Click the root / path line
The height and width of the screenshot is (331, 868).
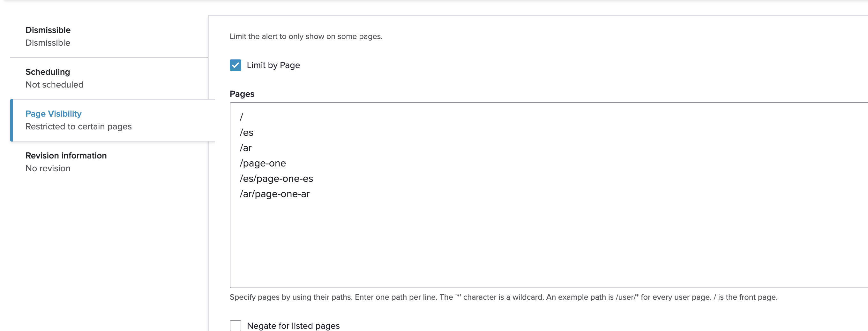[x=241, y=117]
